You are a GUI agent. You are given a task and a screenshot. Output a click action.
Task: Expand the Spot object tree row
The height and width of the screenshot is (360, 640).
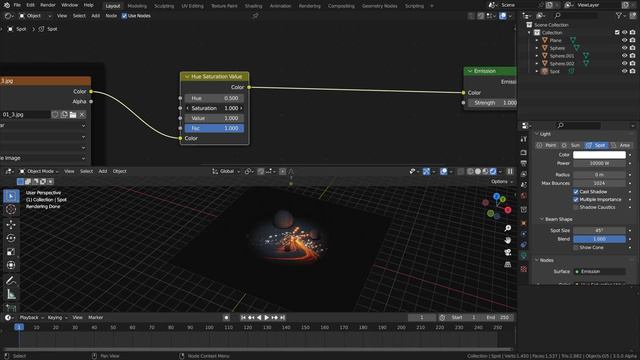pos(537,71)
